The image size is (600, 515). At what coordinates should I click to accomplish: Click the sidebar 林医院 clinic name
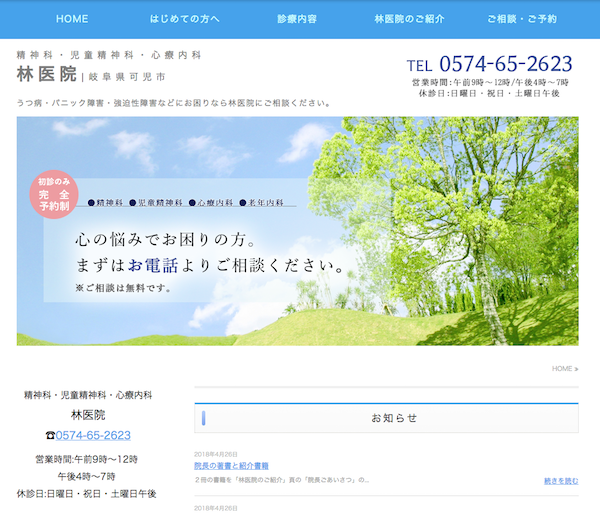[88, 415]
